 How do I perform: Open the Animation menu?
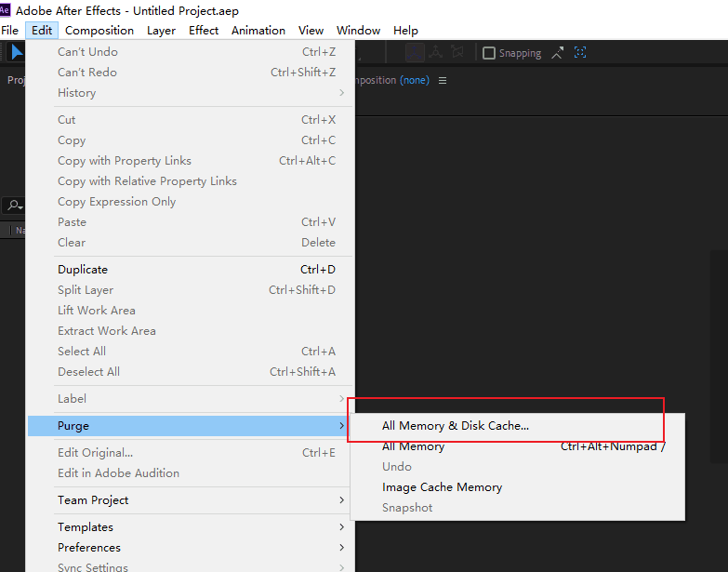pyautogui.click(x=258, y=30)
